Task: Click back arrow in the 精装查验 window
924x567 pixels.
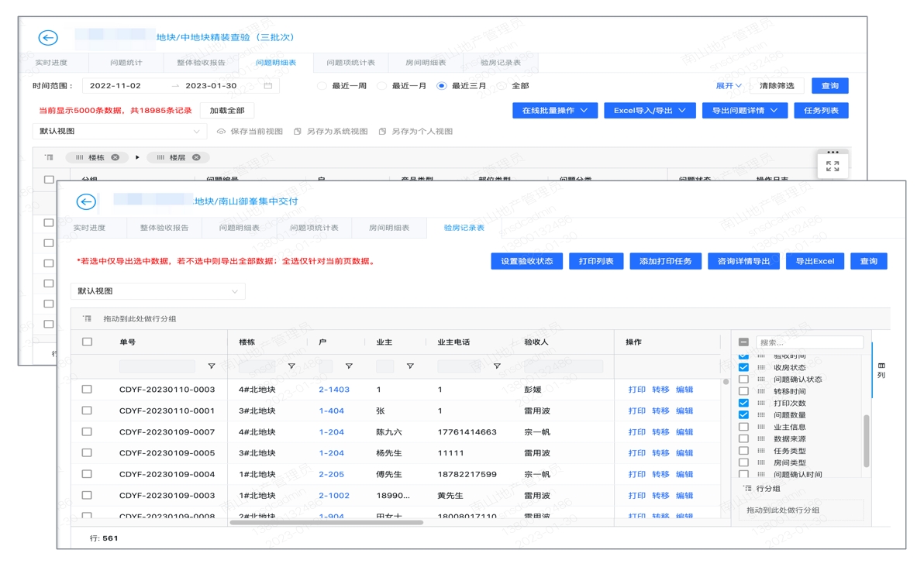Action: (48, 38)
